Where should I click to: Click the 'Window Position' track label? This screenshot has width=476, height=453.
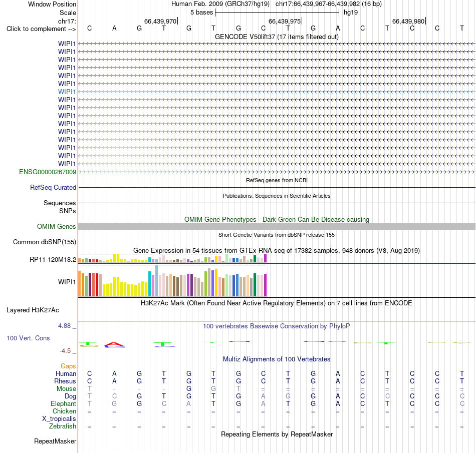52,4
